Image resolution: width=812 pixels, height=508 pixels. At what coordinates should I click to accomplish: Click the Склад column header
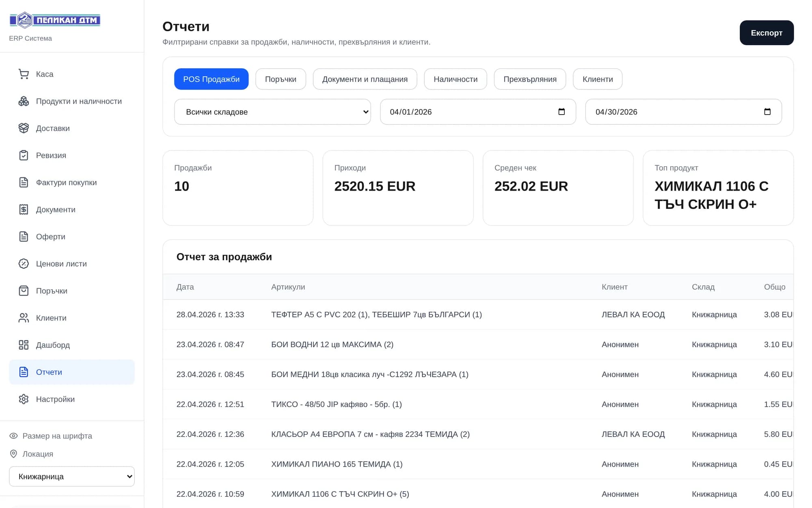point(703,287)
